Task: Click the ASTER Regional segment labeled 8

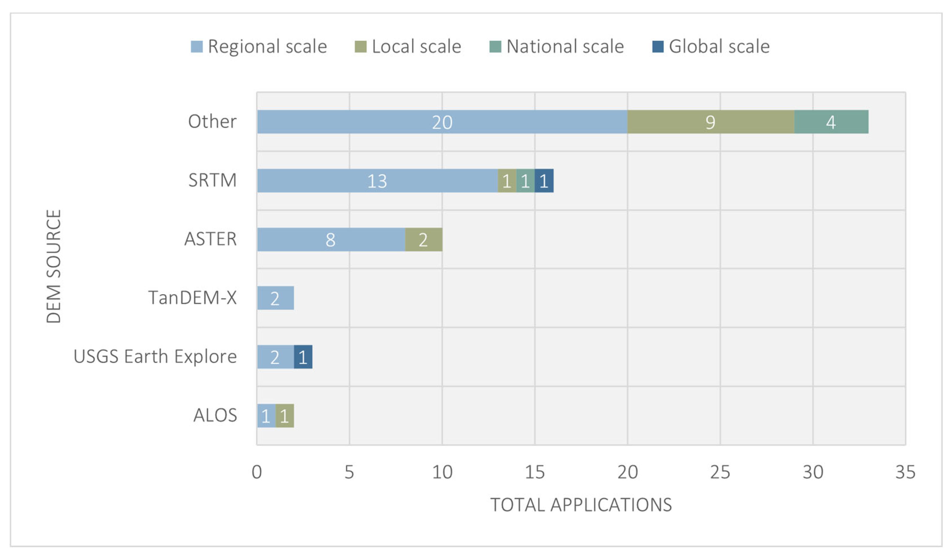Action: [x=331, y=239]
